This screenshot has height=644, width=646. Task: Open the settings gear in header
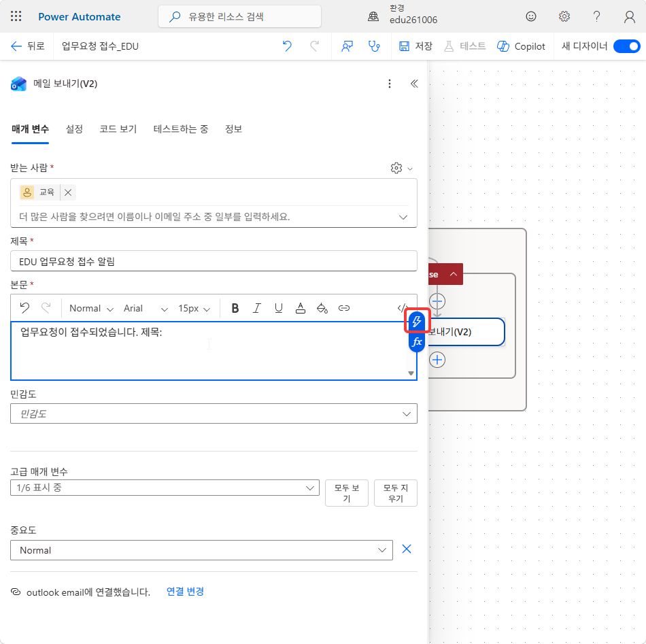564,16
